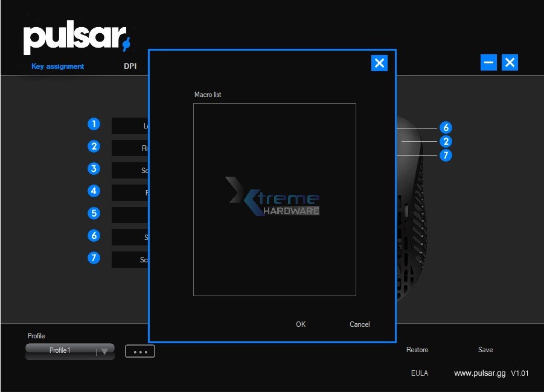
Task: Select the Key assignment tab
Action: click(x=58, y=66)
